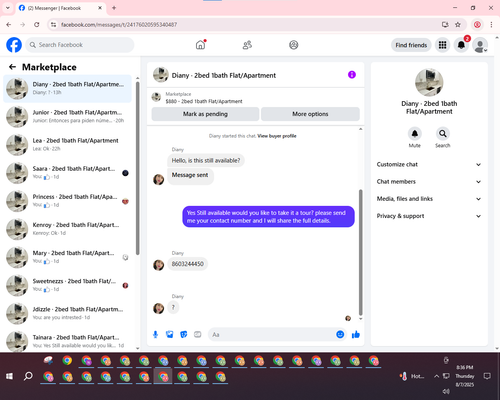Expand Media, files and links section
The height and width of the screenshot is (400, 500).
pyautogui.click(x=429, y=199)
